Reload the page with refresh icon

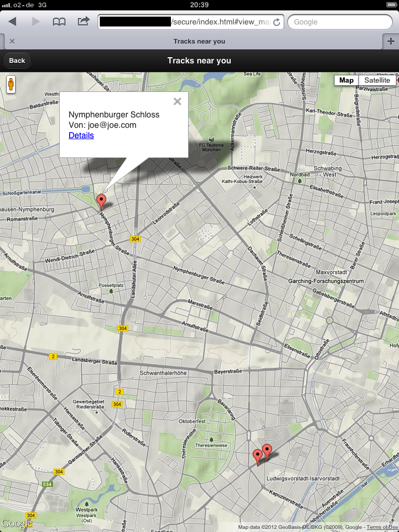coord(276,22)
